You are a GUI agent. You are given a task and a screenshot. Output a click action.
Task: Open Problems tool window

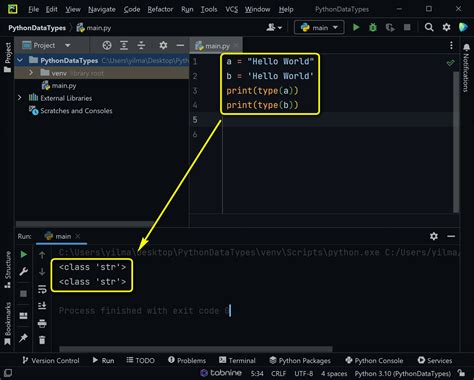coord(187,360)
